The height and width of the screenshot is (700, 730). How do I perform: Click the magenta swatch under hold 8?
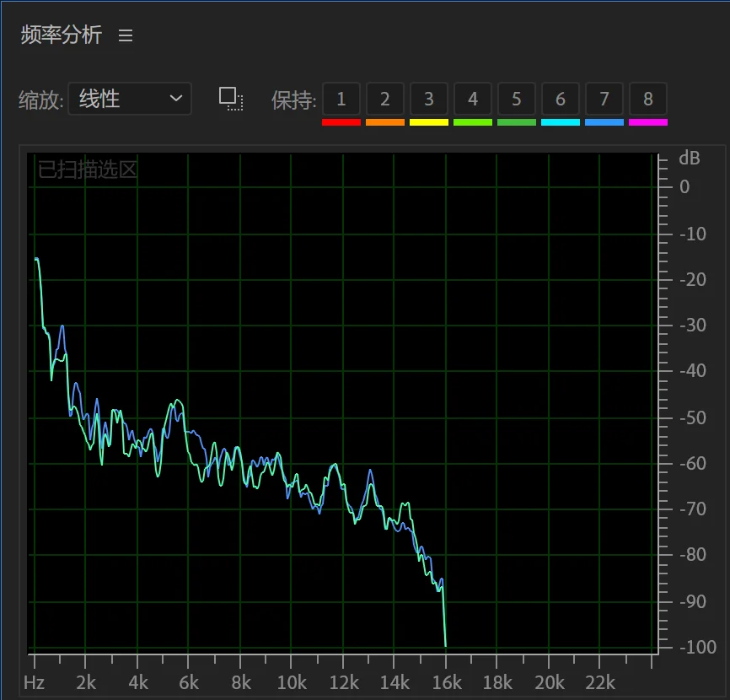[x=648, y=122]
